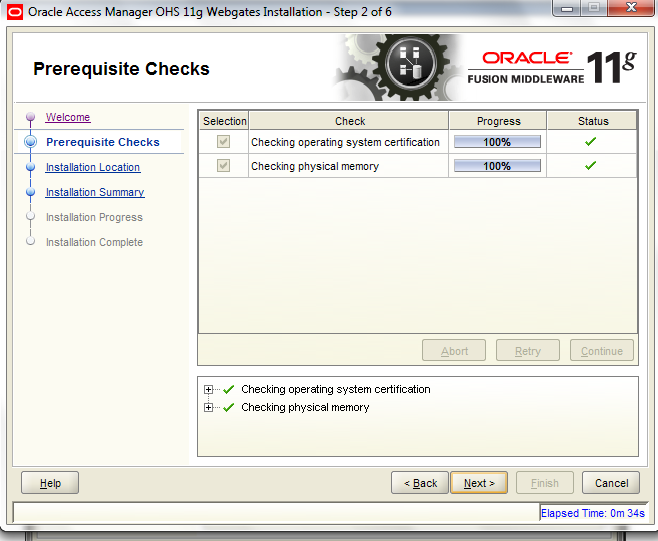Image resolution: width=658 pixels, height=541 pixels.
Task: Click the Installation Complete step bullet
Action: (30, 241)
